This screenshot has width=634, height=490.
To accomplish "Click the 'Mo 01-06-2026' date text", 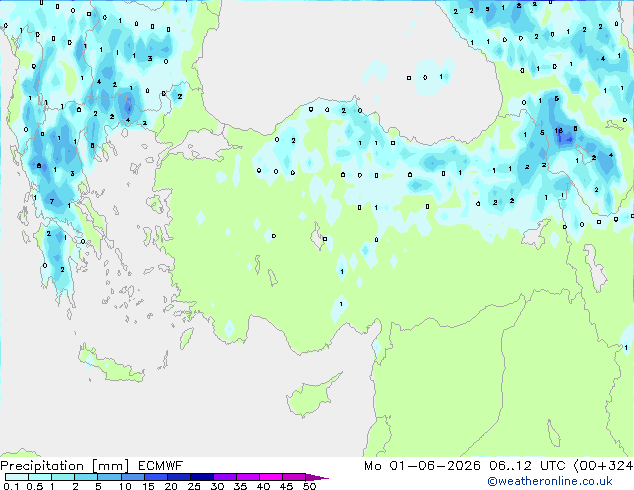I will [423, 466].
